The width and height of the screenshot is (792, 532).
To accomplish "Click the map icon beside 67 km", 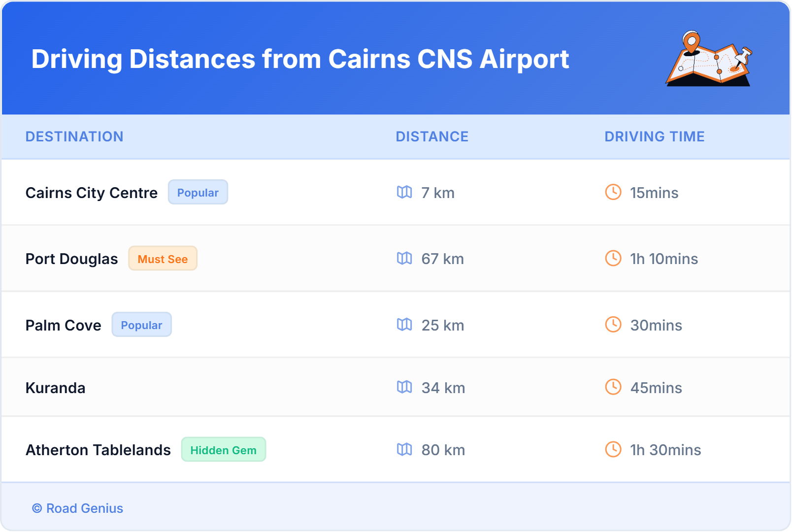I will pyautogui.click(x=404, y=258).
